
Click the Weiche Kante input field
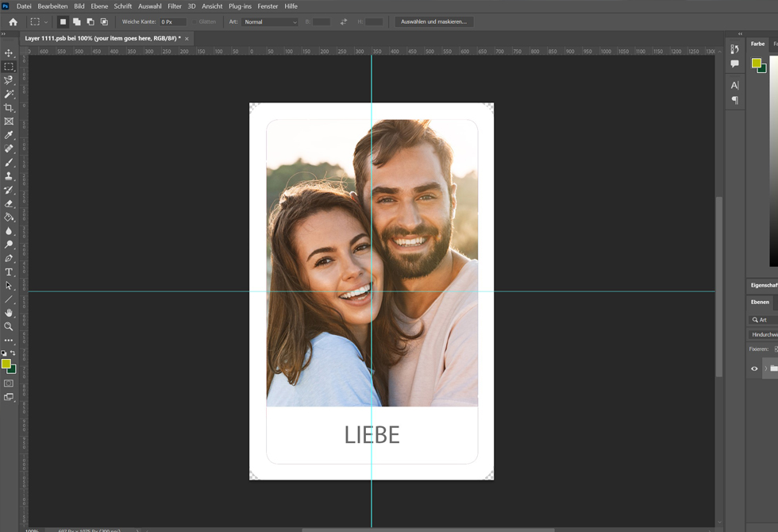tap(173, 22)
